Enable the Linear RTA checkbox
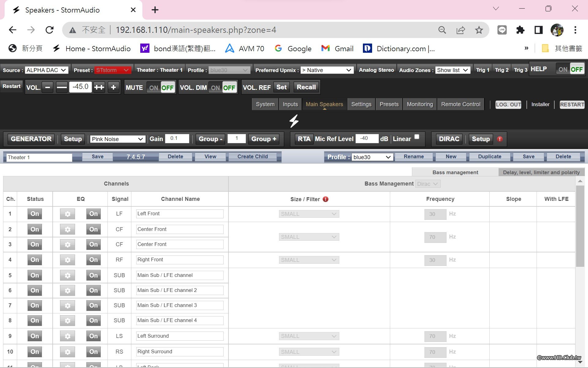The height and width of the screenshot is (368, 588). pyautogui.click(x=417, y=137)
